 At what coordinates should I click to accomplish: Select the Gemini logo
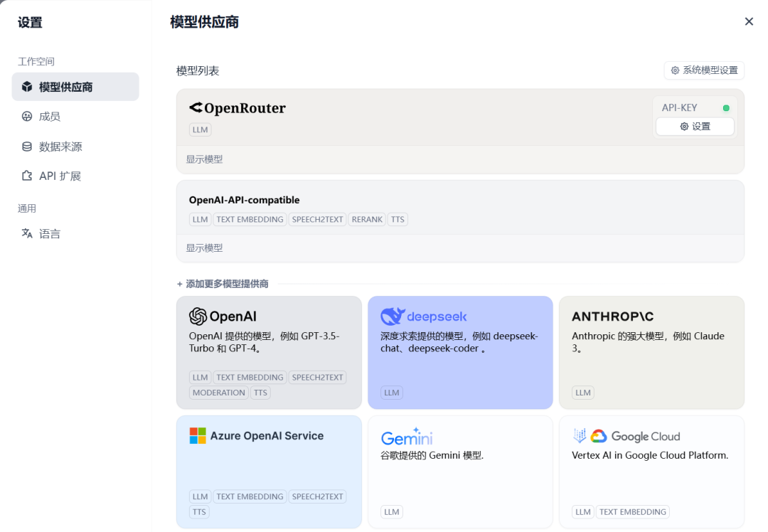coord(407,437)
